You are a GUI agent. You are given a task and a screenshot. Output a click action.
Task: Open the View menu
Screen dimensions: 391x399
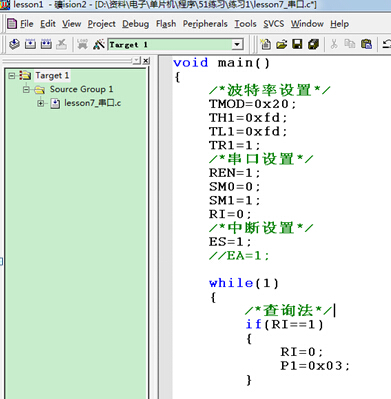pos(71,24)
